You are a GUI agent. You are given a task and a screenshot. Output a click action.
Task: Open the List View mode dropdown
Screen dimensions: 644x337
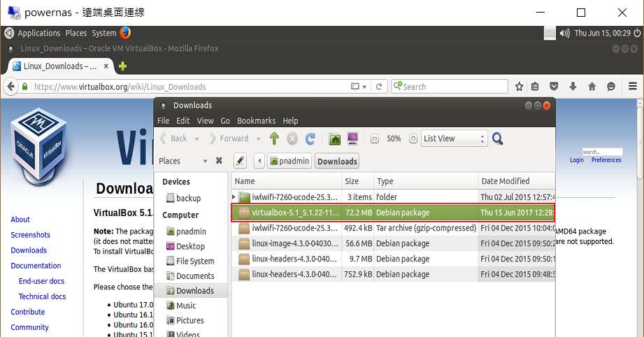[455, 138]
